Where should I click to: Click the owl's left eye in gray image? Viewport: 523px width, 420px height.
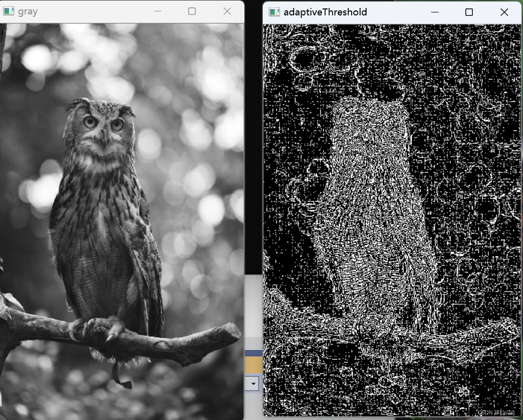pos(90,122)
